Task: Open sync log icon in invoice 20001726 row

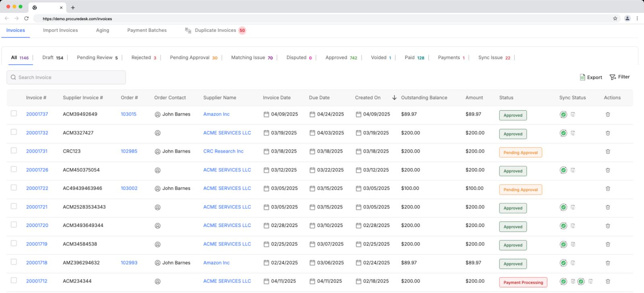Action: pyautogui.click(x=573, y=170)
